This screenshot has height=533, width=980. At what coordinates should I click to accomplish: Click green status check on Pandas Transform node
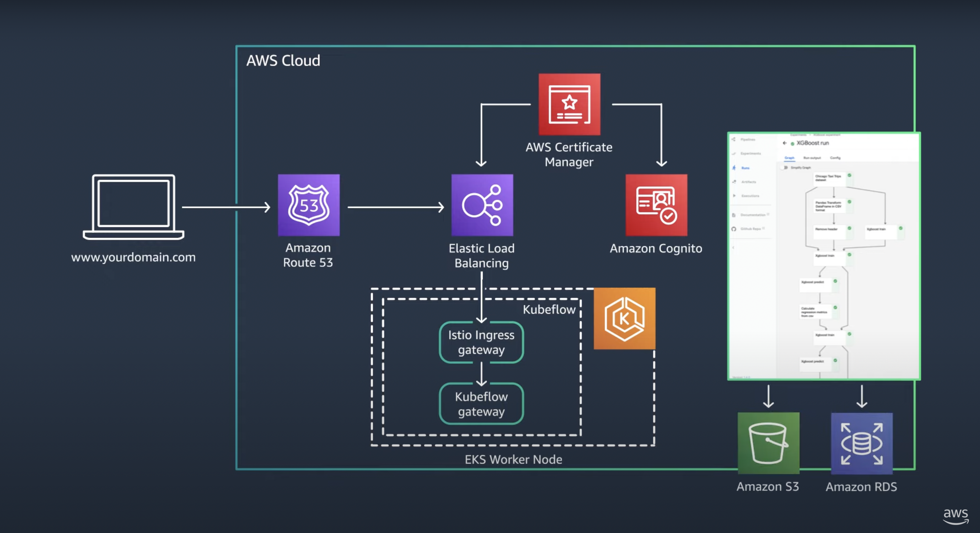(x=849, y=202)
